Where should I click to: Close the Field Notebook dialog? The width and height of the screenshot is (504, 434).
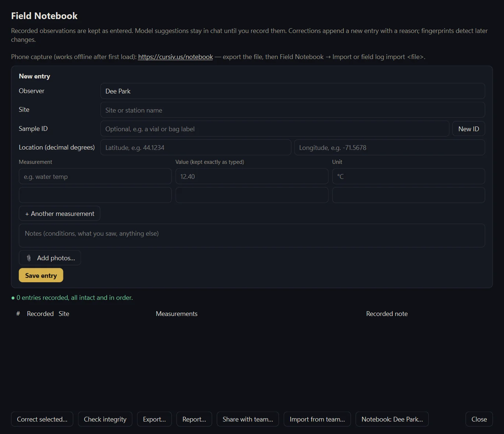tap(479, 419)
